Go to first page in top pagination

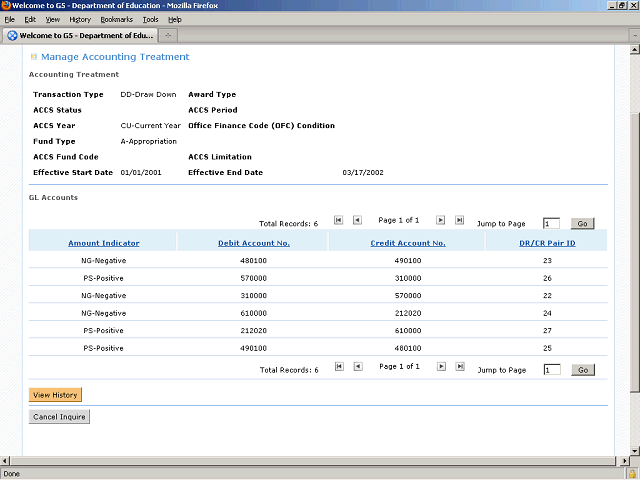tap(339, 220)
